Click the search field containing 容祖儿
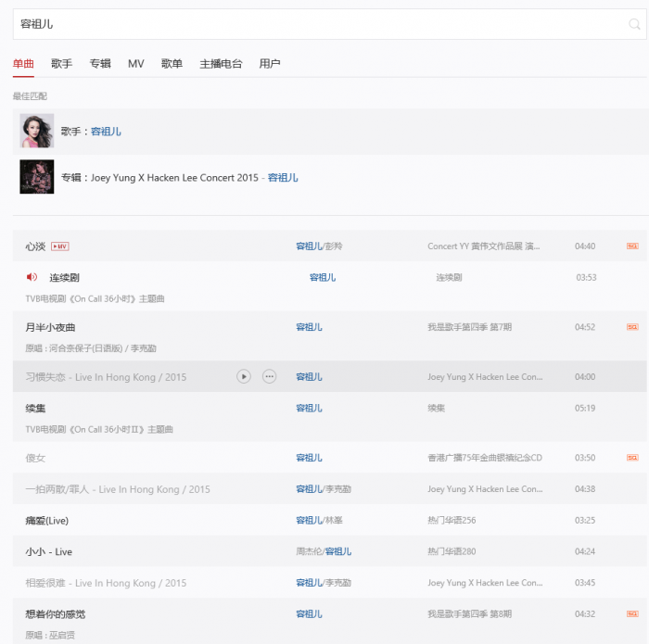Image resolution: width=649 pixels, height=644 pixels. click(x=315, y=24)
